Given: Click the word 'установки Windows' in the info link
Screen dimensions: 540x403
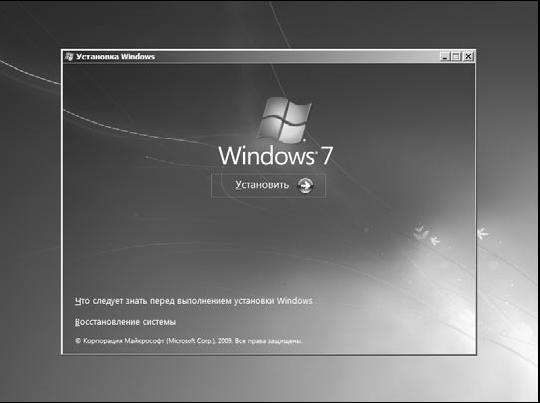Looking at the screenshot, I should [273, 301].
